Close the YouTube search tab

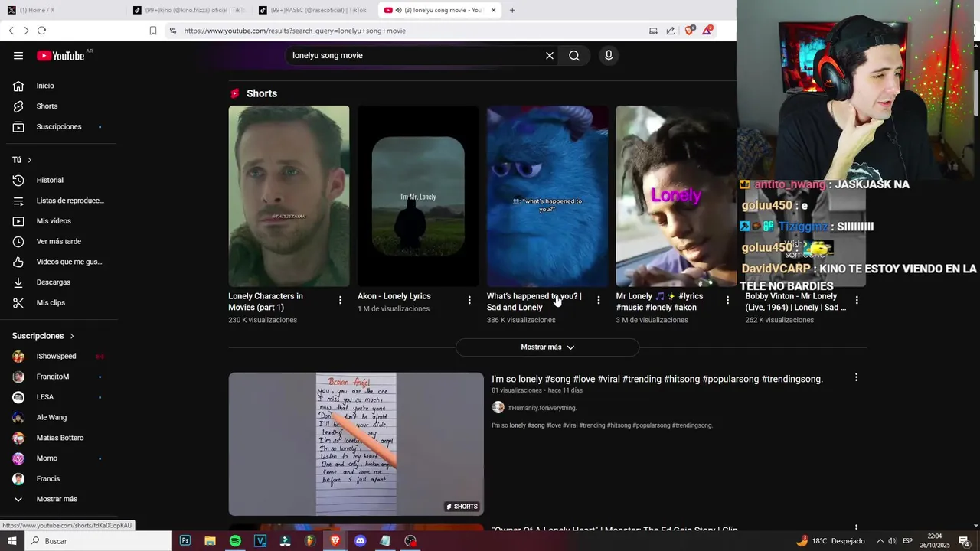tap(493, 10)
